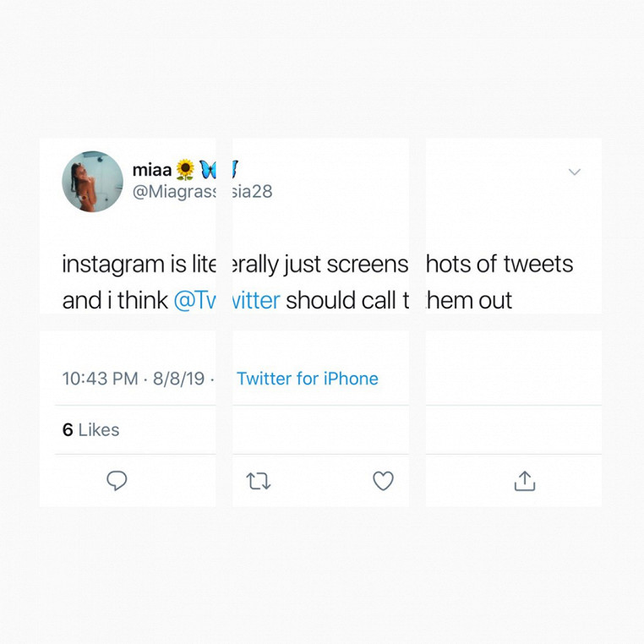
Task: Open the @Miagrassia28 handle
Action: [x=202, y=192]
